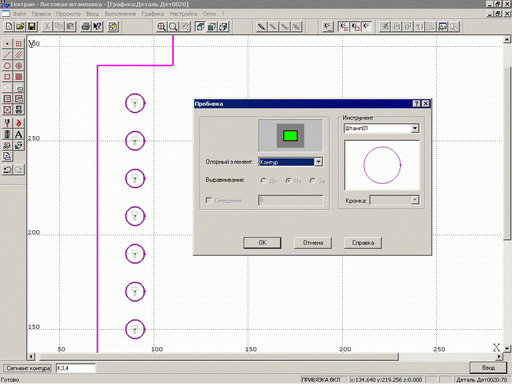
Task: Confirm the dialog with OK
Action: pyautogui.click(x=262, y=243)
